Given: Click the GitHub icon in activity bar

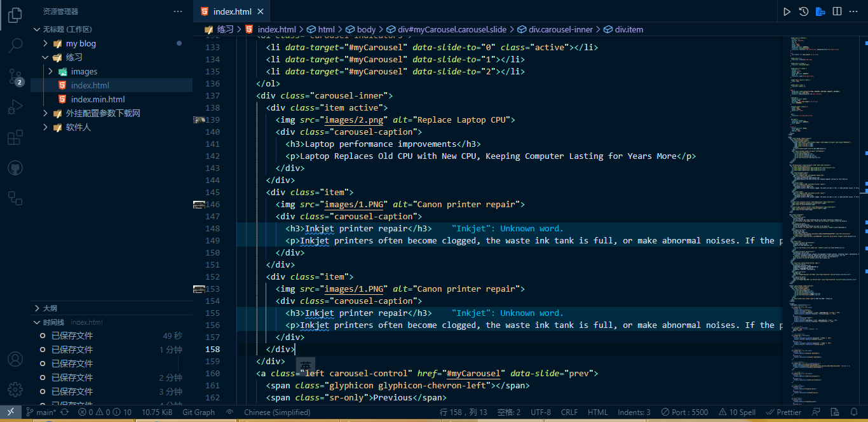Looking at the screenshot, I should pos(15,168).
